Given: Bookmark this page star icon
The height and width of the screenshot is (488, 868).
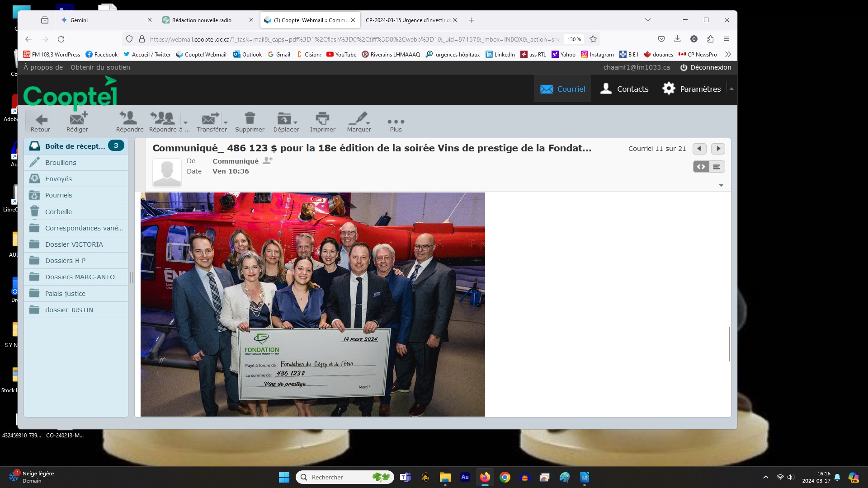Looking at the screenshot, I should click(593, 39).
